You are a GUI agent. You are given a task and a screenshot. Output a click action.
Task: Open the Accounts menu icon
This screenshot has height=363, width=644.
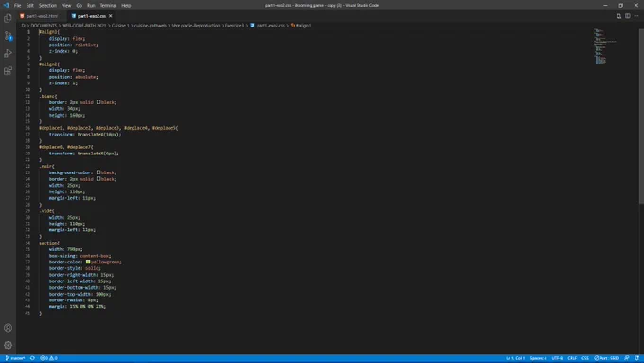(x=8, y=328)
